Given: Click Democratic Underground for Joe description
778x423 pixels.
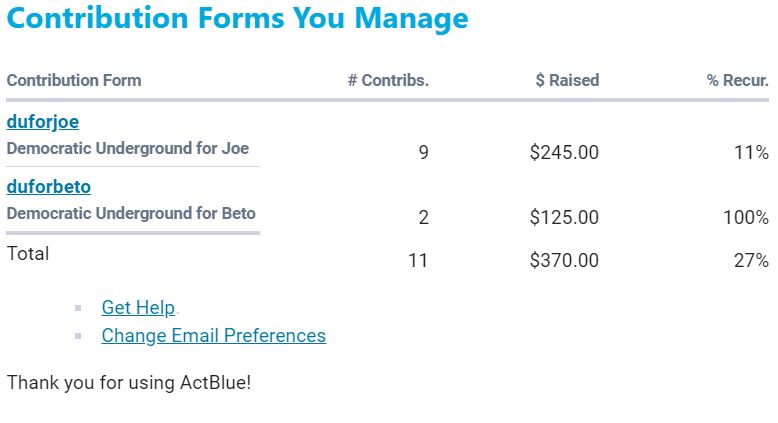Looking at the screenshot, I should coord(128,148).
